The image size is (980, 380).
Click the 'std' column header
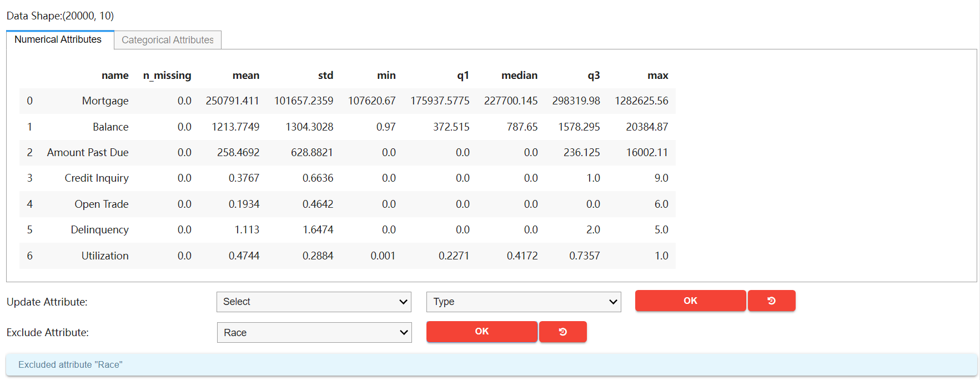point(325,76)
